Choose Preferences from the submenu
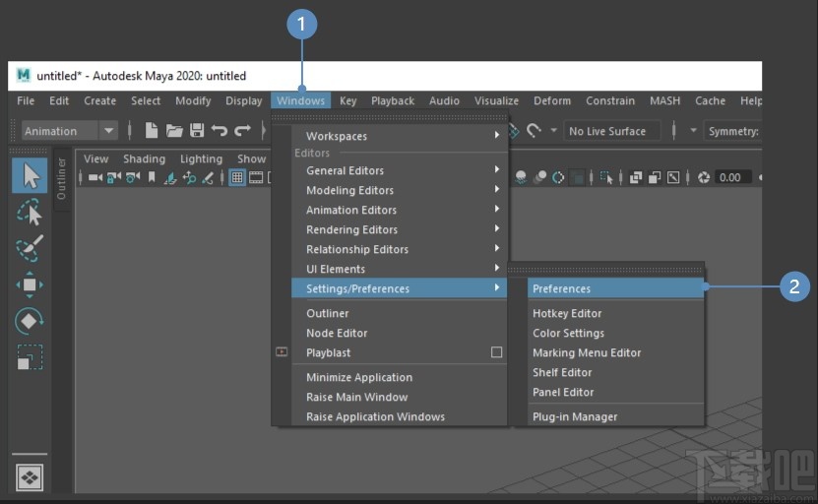The height and width of the screenshot is (504, 818). tap(562, 288)
